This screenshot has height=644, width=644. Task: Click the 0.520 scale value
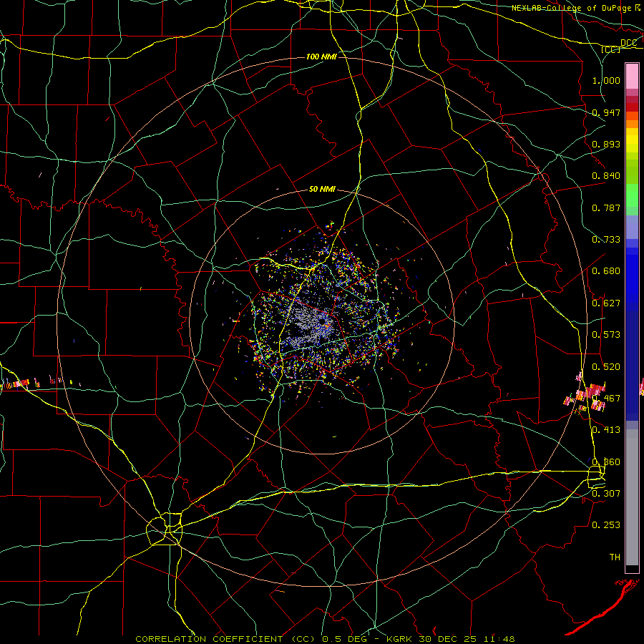coord(606,367)
